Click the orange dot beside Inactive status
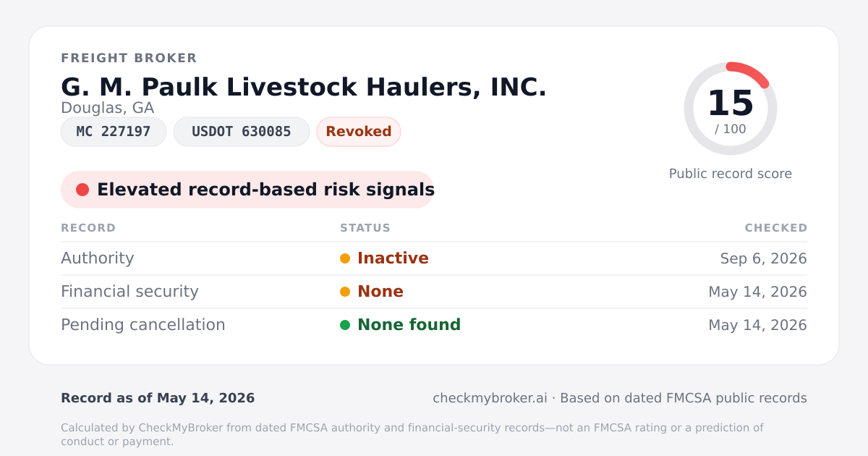 tap(345, 258)
